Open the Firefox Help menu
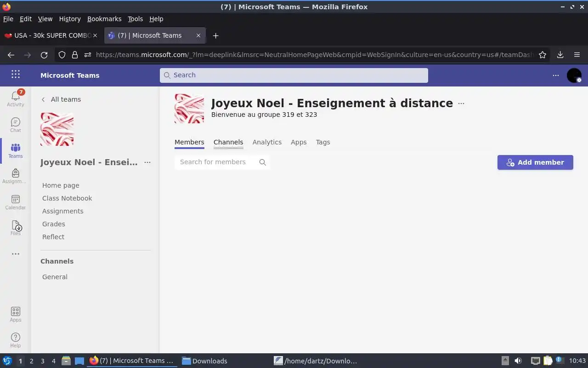Viewport: 588px width, 368px height. [156, 19]
